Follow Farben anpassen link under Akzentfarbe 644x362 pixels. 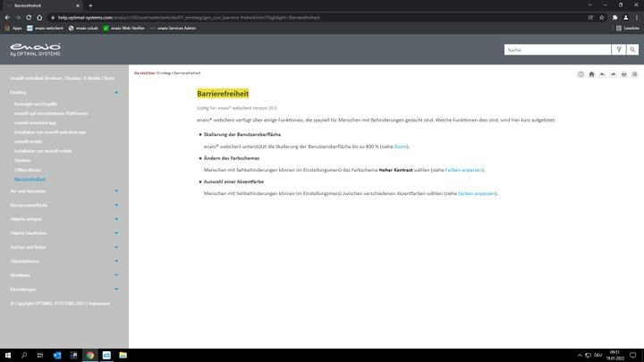pos(477,193)
